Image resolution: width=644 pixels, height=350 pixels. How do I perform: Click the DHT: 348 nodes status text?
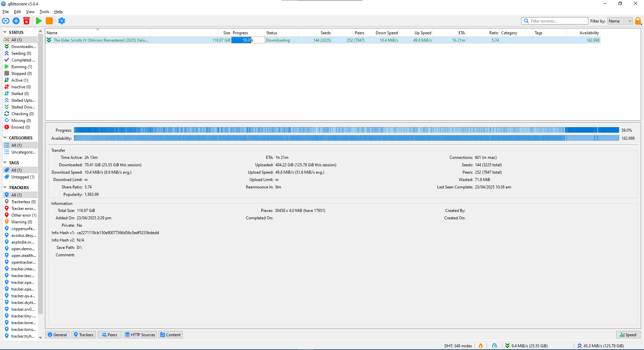tap(458, 346)
